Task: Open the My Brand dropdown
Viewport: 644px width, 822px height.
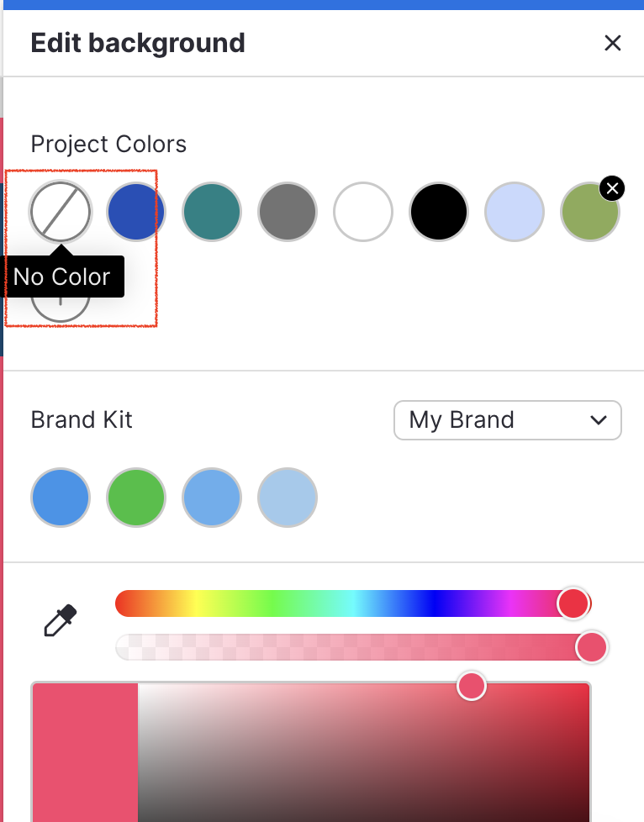Action: 507,419
